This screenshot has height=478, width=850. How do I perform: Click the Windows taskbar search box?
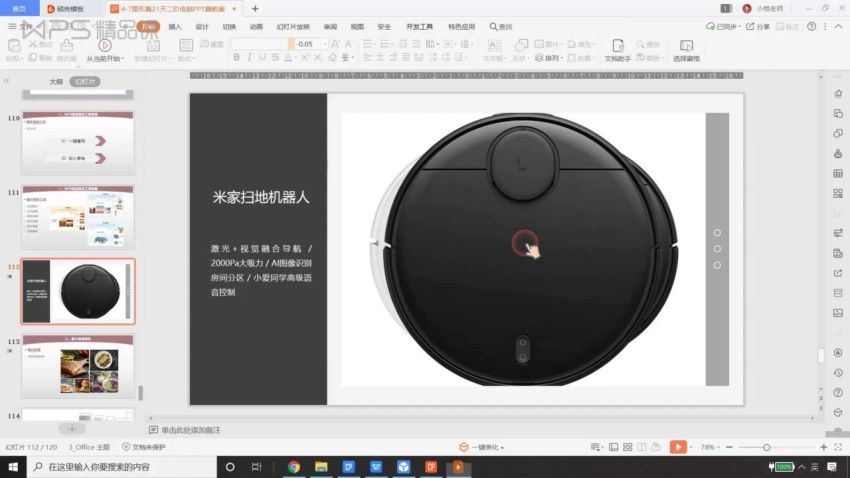pyautogui.click(x=121, y=467)
